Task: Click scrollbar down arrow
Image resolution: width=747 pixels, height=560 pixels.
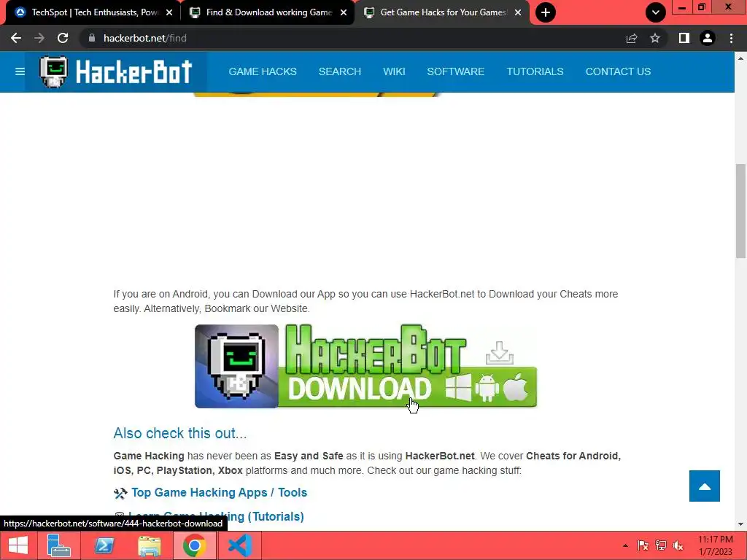Action: (740, 524)
